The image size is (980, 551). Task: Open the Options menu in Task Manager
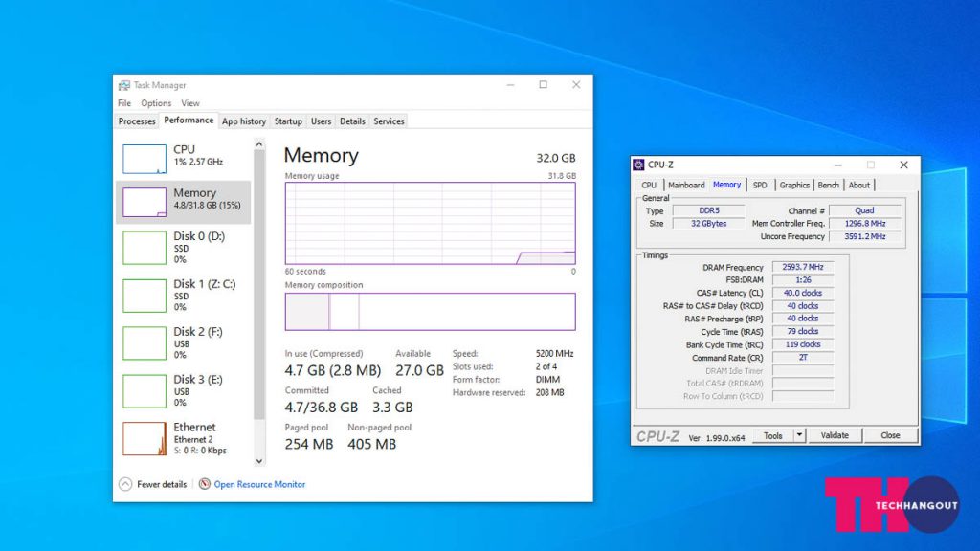pos(156,103)
